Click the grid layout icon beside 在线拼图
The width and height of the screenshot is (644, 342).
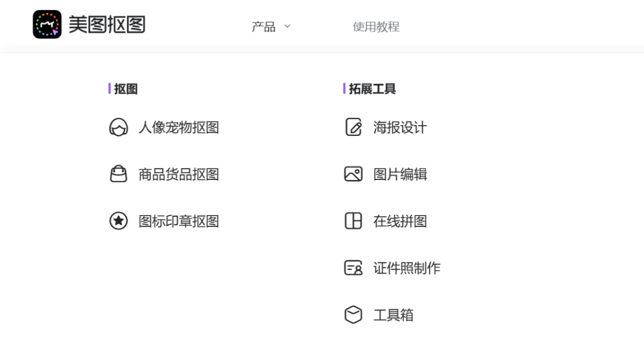[353, 221]
